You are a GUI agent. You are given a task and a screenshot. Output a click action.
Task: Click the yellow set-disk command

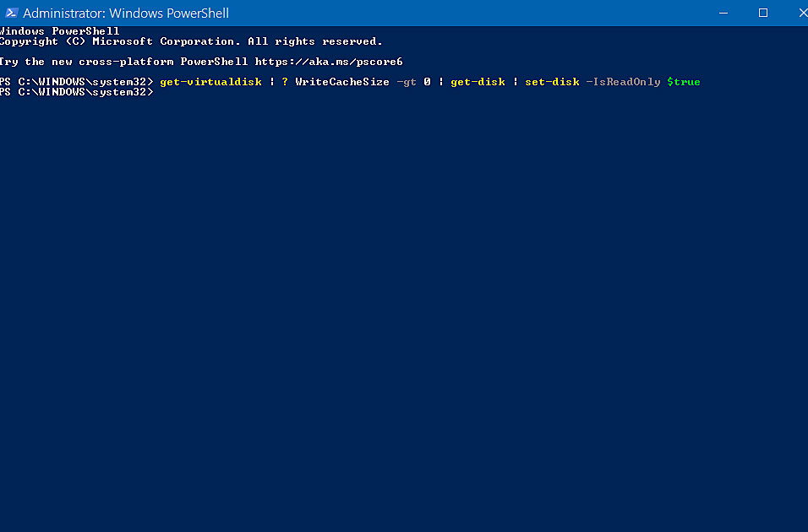point(552,82)
